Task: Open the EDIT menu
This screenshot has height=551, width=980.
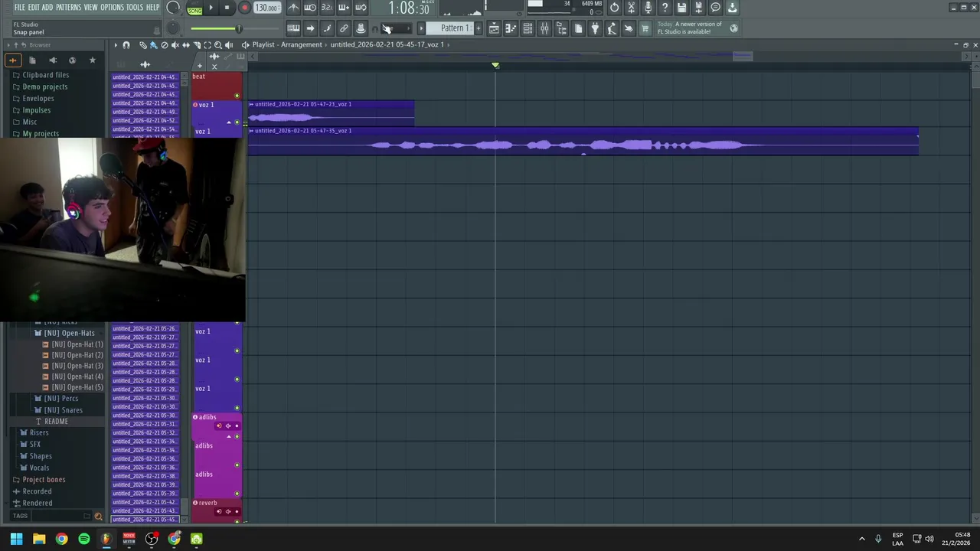Action: pyautogui.click(x=34, y=8)
